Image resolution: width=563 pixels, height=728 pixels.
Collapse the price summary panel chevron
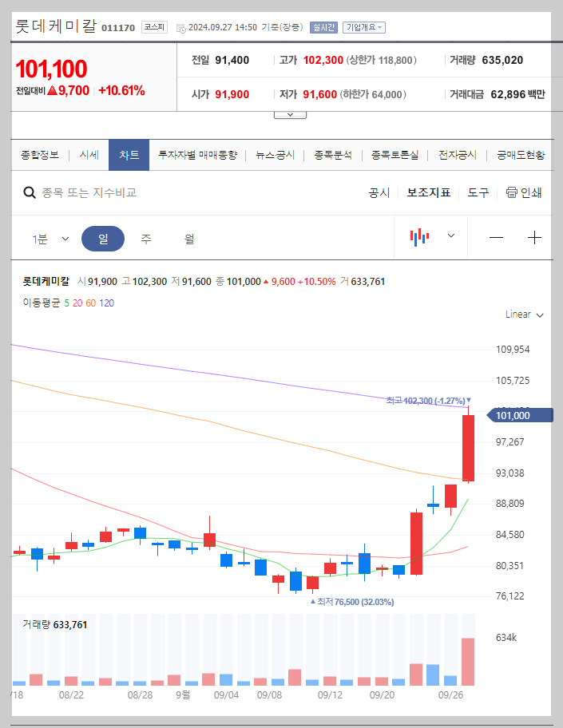pyautogui.click(x=290, y=113)
